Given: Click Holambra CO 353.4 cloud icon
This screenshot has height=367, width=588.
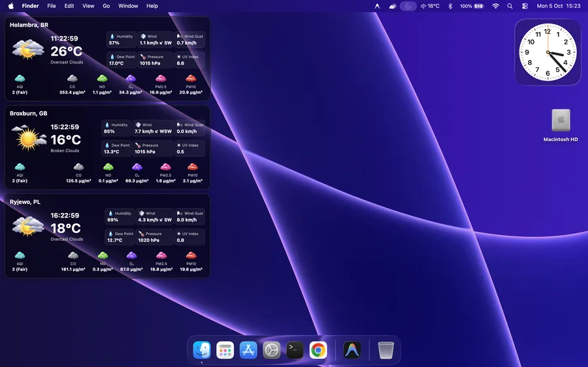Looking at the screenshot, I should click(73, 78).
